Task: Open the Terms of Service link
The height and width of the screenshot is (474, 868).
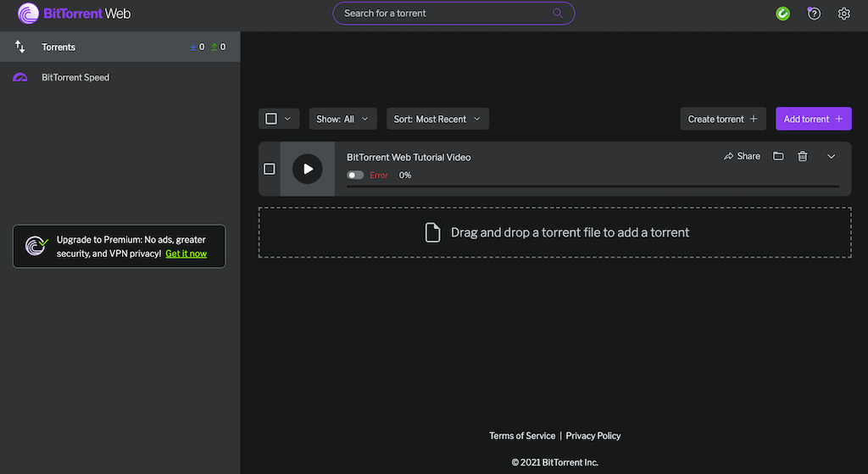Action: pos(522,436)
